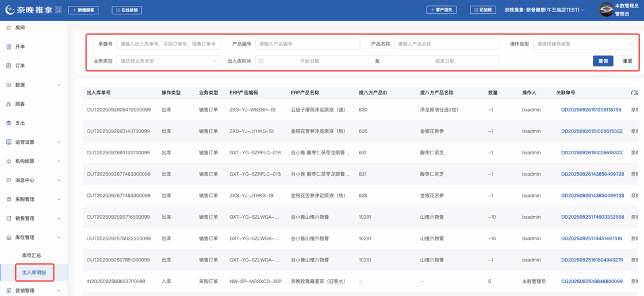The width and height of the screenshot is (644, 296).
Task: Click the 支出 sidebar icon
Action: 9,123
